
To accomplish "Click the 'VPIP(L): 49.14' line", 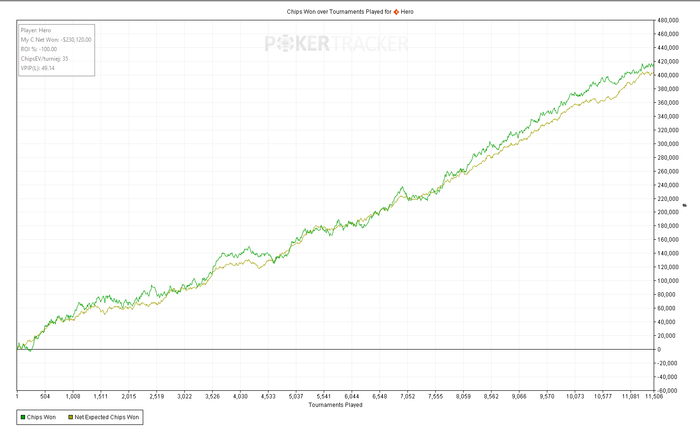I will point(38,68).
